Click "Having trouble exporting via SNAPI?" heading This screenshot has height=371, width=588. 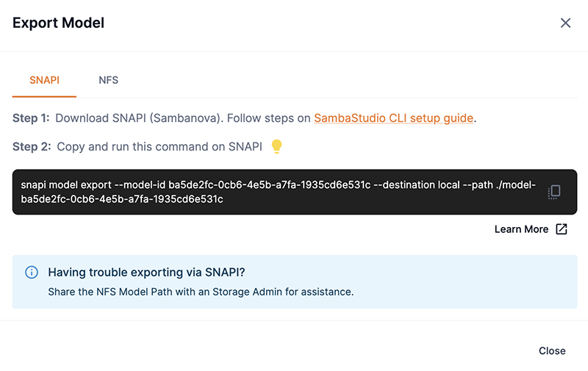146,273
